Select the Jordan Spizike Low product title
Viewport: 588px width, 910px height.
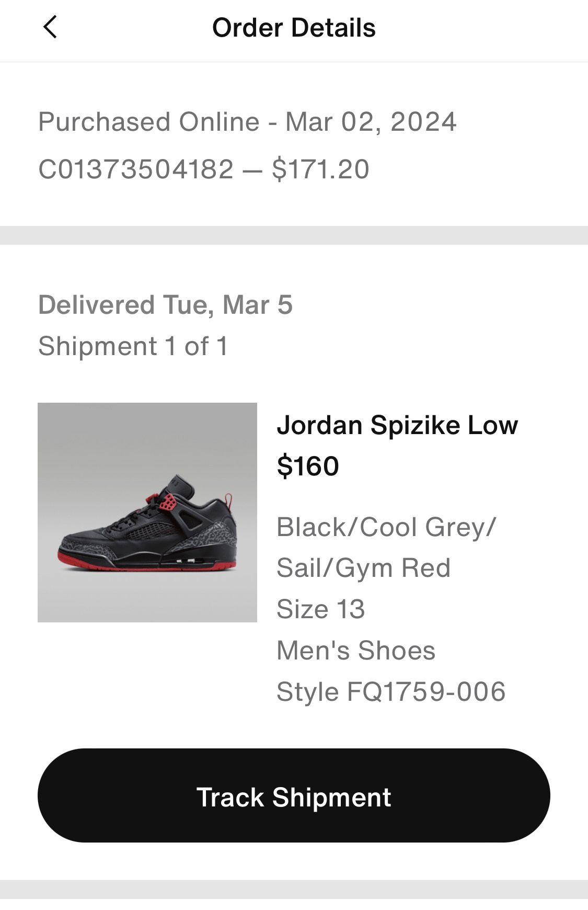397,425
